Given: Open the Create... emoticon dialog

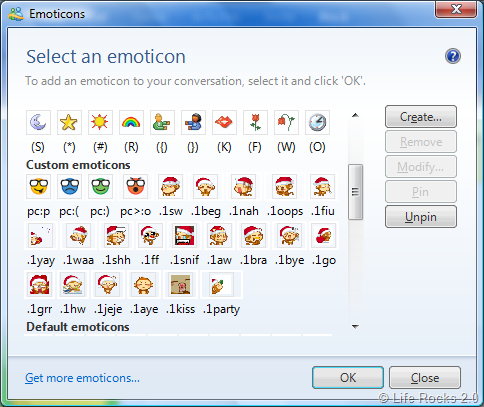Looking at the screenshot, I should coord(421,117).
